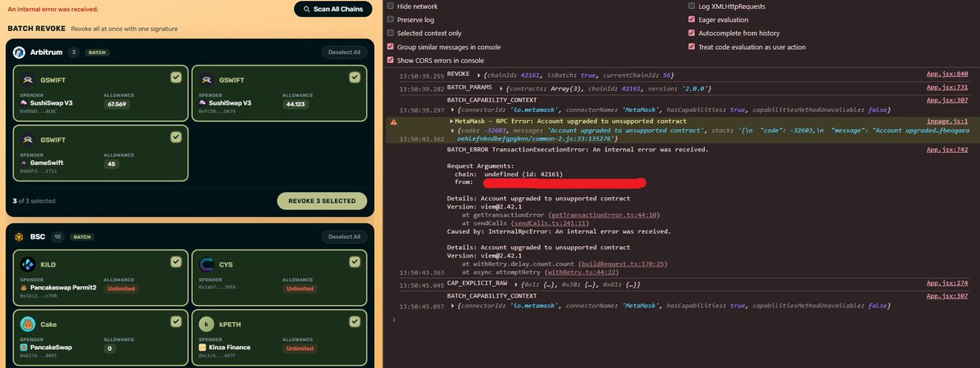Image resolution: width=980 pixels, height=368 pixels.
Task: Open source link App.jsx:840
Action: coord(947,74)
